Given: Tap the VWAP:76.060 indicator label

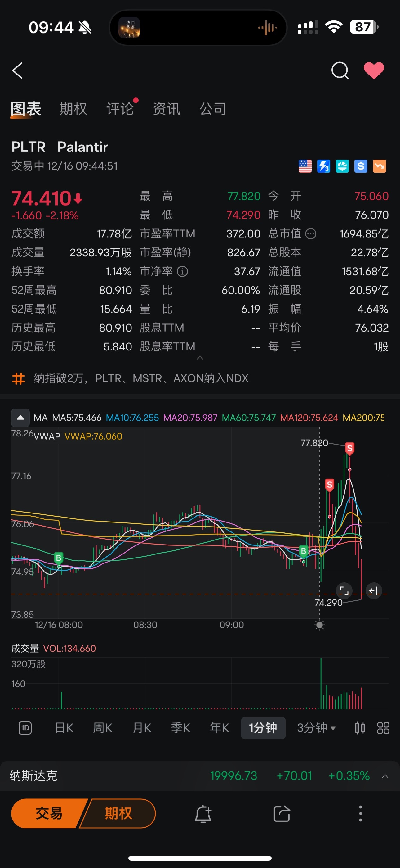Looking at the screenshot, I should 93,436.
